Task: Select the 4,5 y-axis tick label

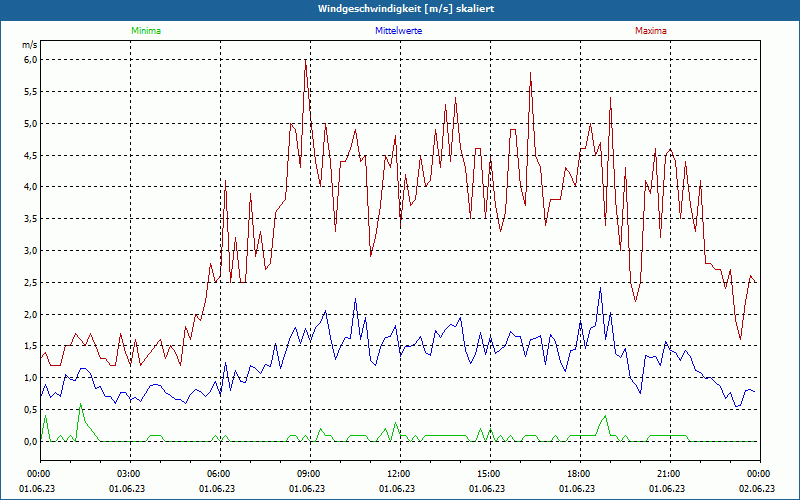Action: (30, 155)
